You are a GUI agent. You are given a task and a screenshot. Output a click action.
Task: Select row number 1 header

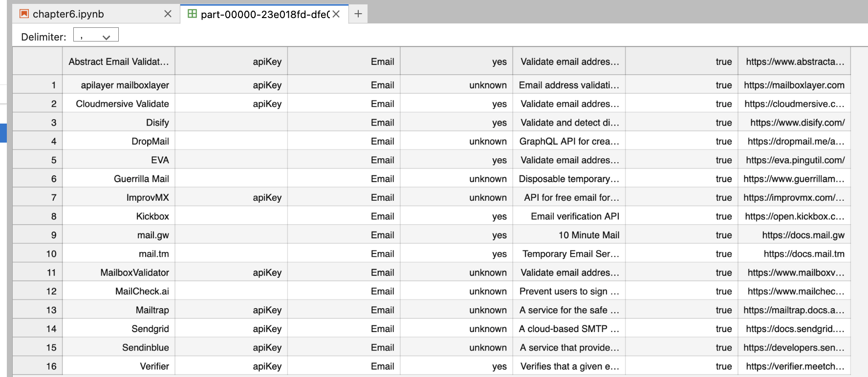tap(37, 85)
